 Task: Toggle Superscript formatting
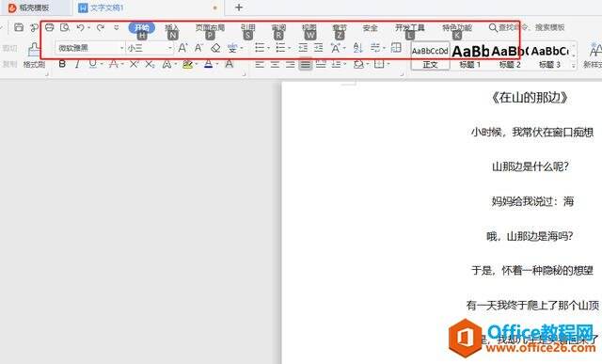pyautogui.click(x=134, y=64)
